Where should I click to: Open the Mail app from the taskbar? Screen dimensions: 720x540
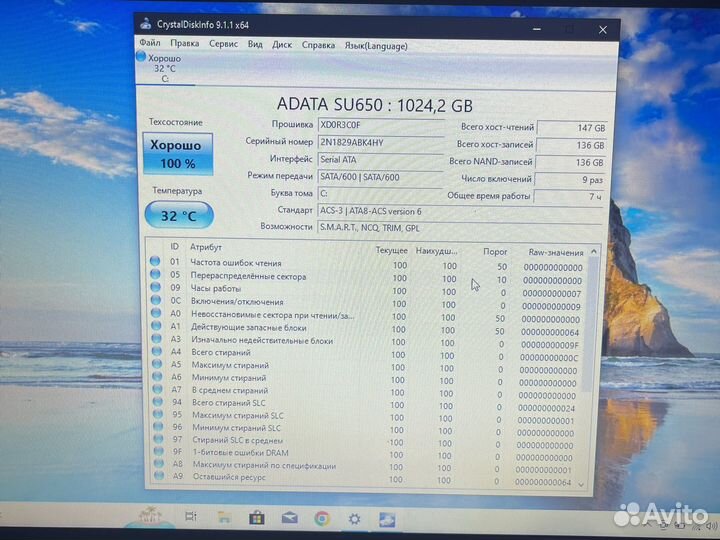[x=289, y=518]
